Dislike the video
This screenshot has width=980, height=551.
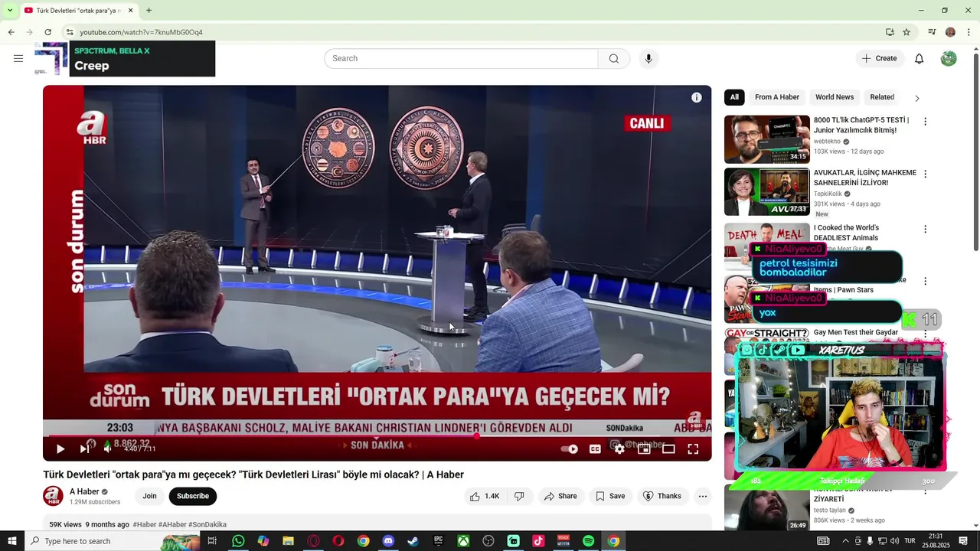click(519, 496)
